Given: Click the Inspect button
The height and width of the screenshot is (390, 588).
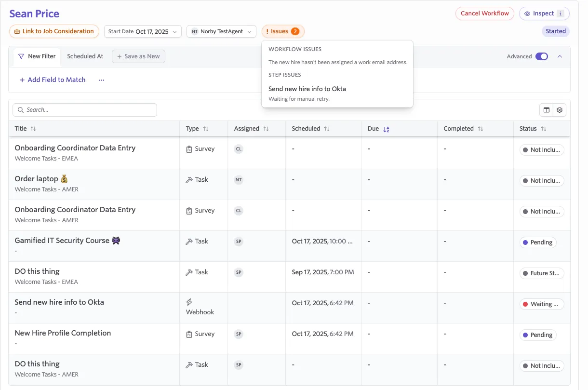Looking at the screenshot, I should 544,13.
